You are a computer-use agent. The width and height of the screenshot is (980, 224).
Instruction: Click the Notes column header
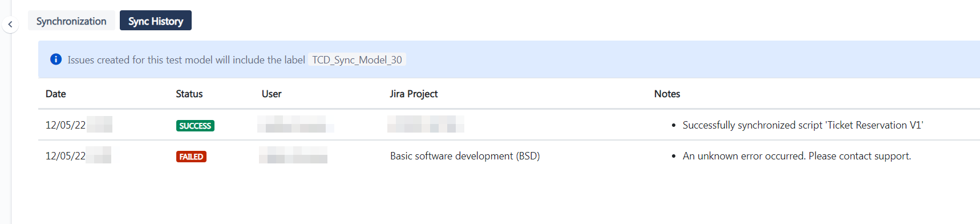click(x=667, y=94)
